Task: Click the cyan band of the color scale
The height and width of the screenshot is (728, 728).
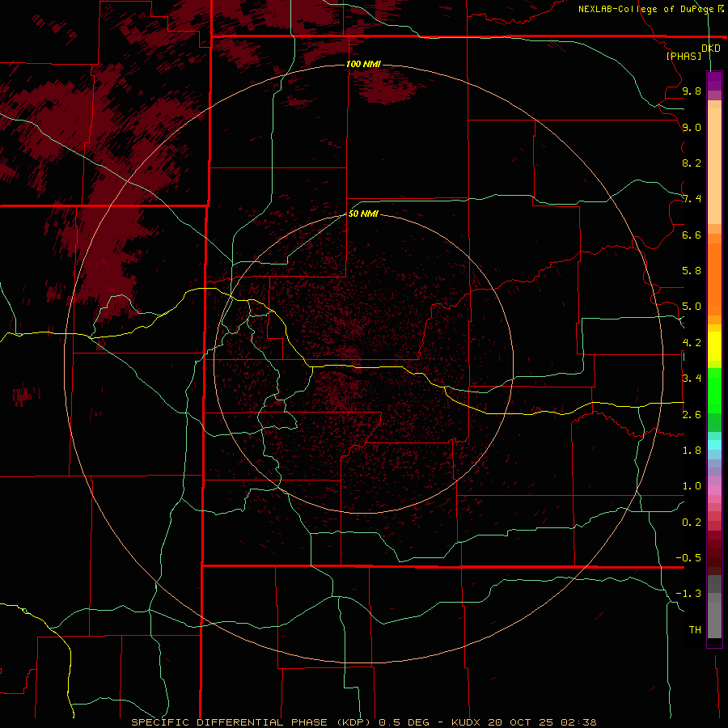Action: [x=714, y=445]
